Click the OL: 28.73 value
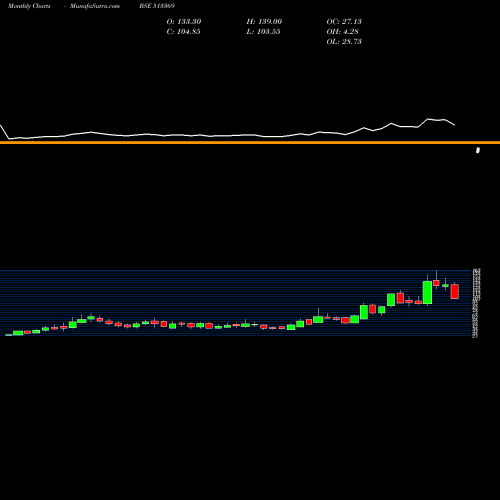 (344, 42)
